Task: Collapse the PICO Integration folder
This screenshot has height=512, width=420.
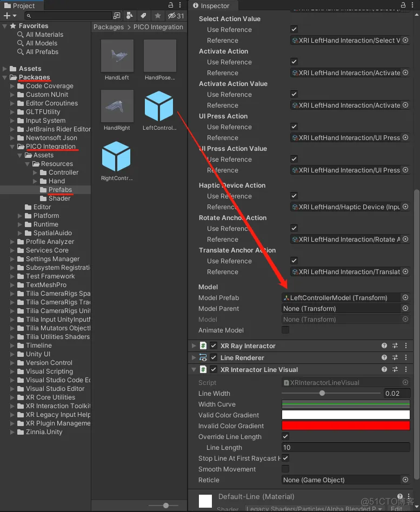Action: [x=12, y=147]
